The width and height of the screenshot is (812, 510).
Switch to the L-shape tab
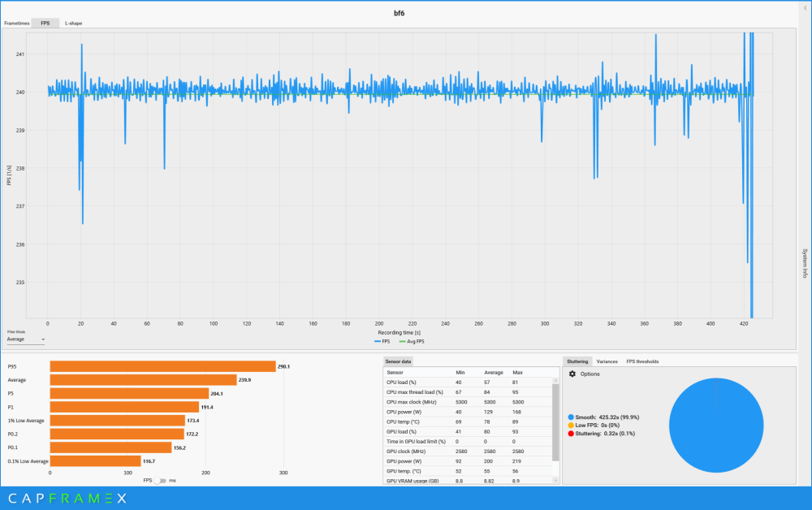[x=74, y=23]
